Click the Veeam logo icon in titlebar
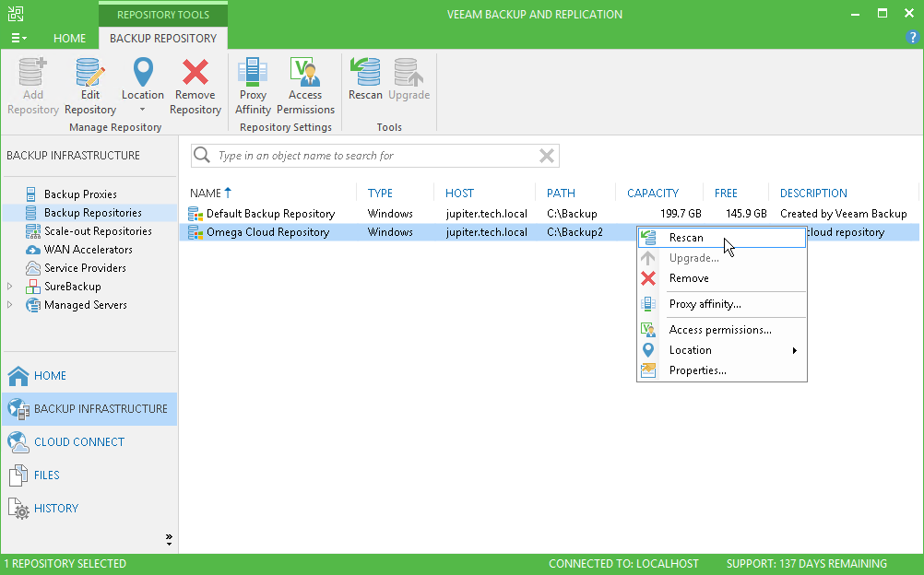The width and height of the screenshot is (924, 575). tap(16, 14)
